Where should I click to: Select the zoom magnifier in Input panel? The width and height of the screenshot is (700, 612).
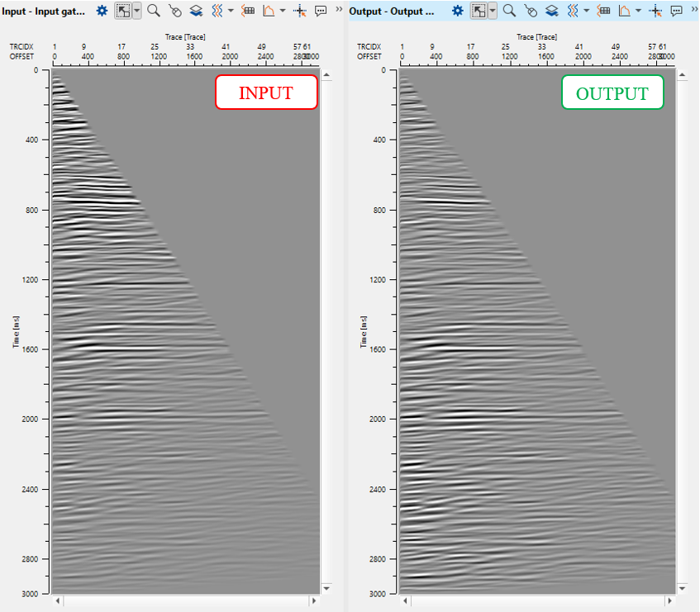click(153, 11)
